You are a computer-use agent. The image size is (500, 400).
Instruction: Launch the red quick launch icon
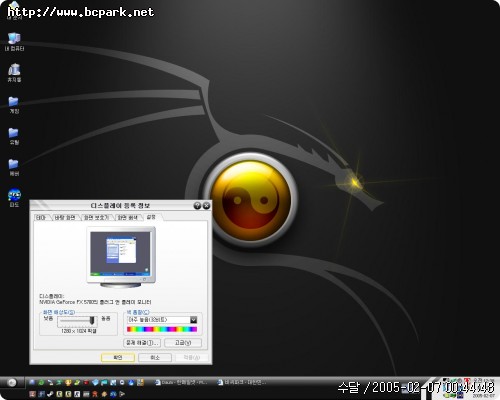pyautogui.click(x=86, y=382)
